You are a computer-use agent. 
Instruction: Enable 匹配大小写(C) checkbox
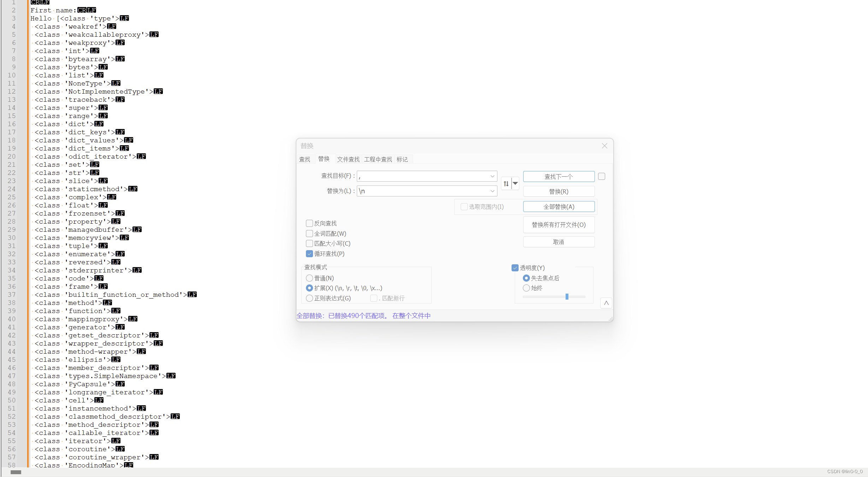tap(309, 243)
